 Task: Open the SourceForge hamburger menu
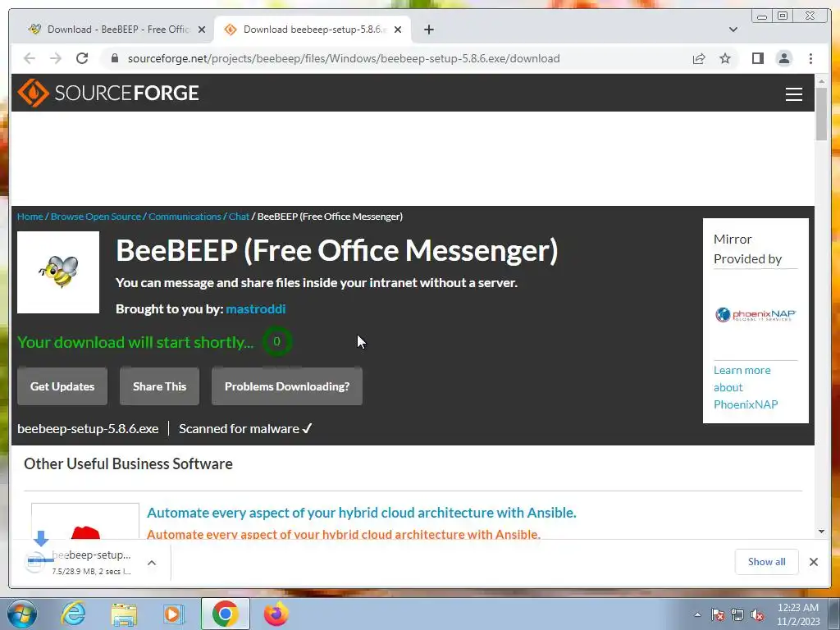(x=793, y=94)
